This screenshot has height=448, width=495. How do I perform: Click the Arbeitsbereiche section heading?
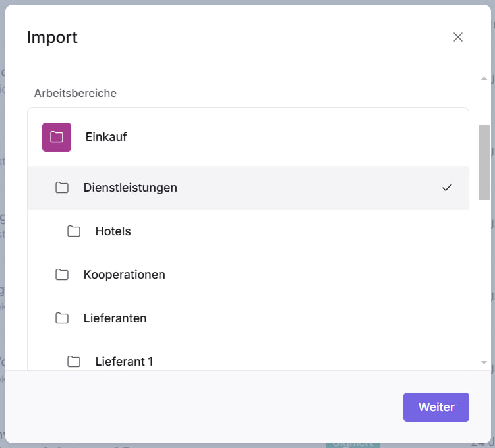tap(76, 93)
